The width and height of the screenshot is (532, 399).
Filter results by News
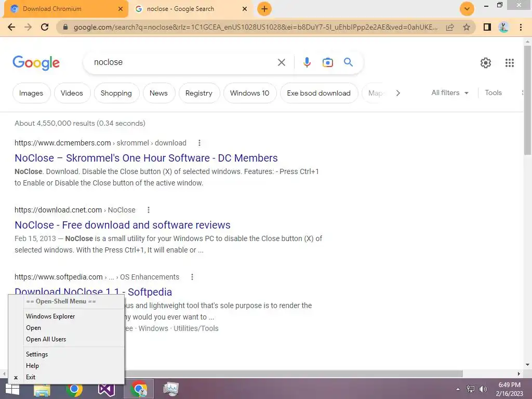[x=158, y=93]
